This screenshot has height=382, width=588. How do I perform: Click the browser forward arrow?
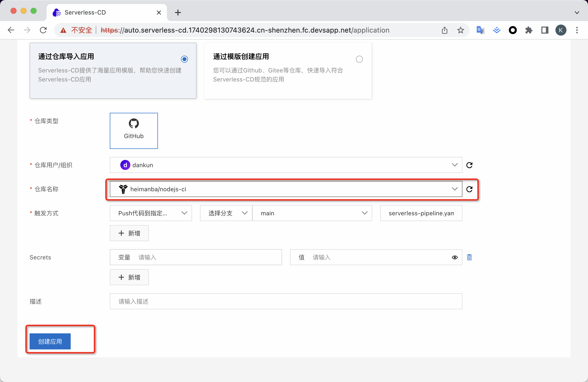click(27, 30)
